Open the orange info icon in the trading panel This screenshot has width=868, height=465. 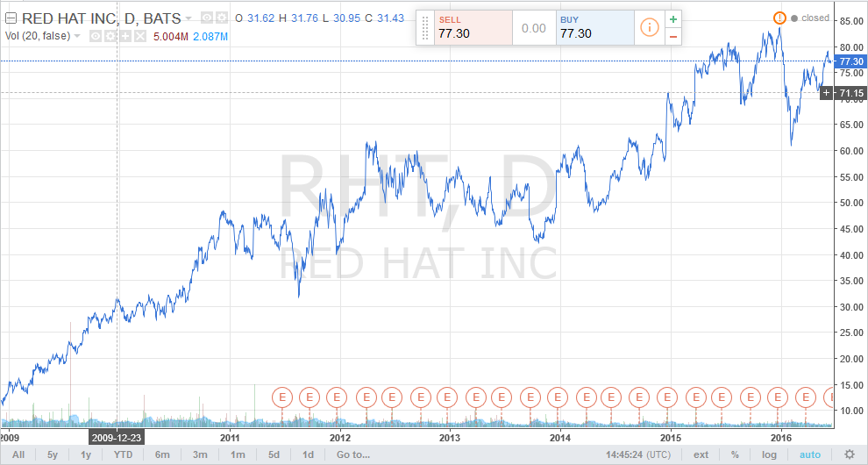[x=650, y=27]
